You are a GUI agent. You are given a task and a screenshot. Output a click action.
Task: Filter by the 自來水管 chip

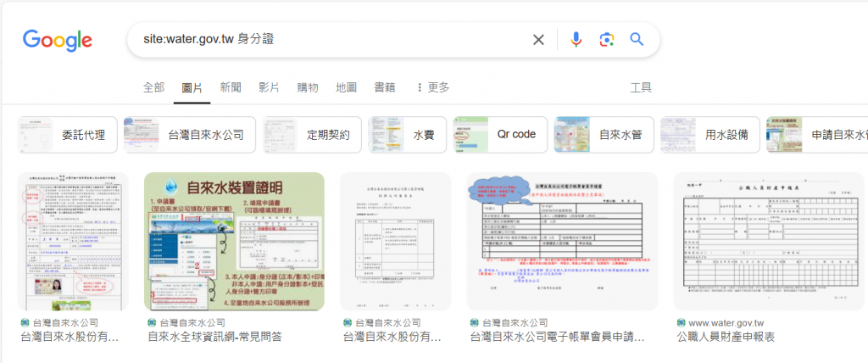pos(604,135)
